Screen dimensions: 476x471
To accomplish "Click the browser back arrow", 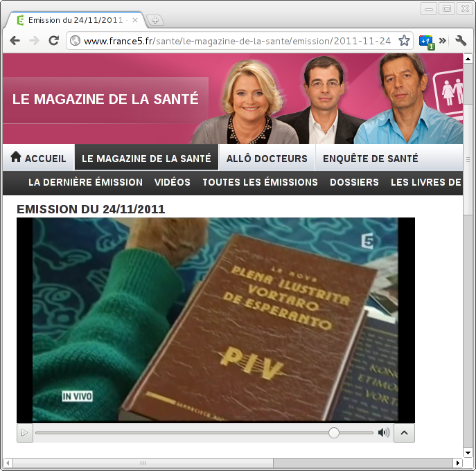I will (15, 41).
